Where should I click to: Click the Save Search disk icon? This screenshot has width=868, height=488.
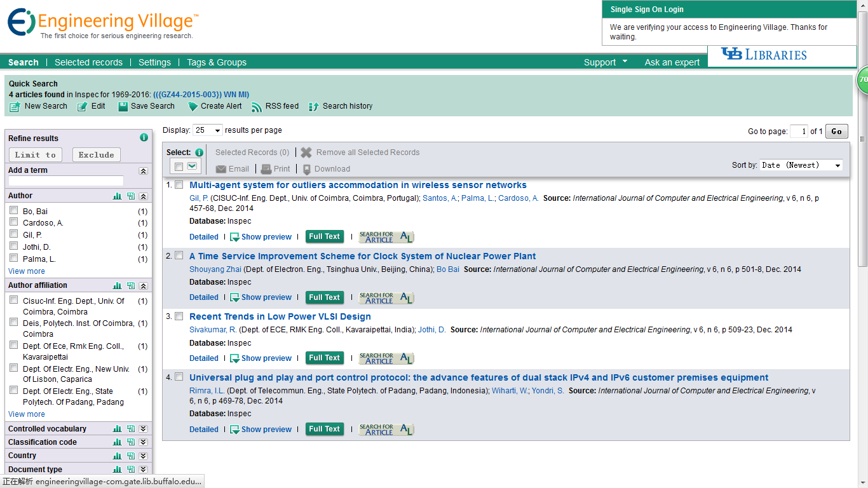123,107
